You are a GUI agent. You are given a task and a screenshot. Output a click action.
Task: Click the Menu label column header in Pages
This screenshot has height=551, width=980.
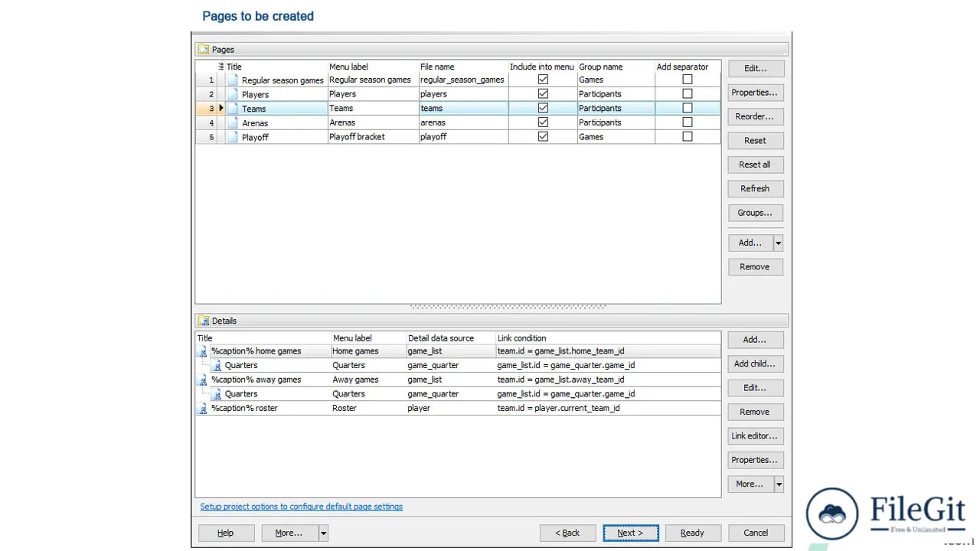373,67
